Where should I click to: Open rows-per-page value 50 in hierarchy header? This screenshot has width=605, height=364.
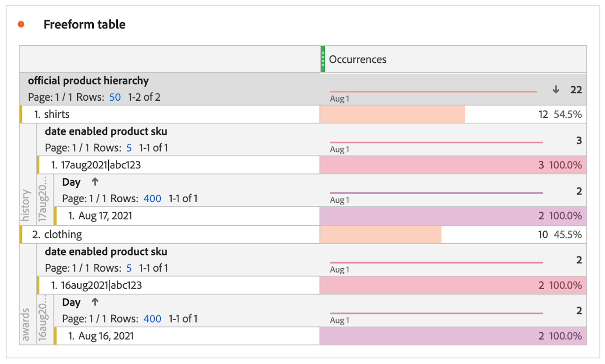115,97
